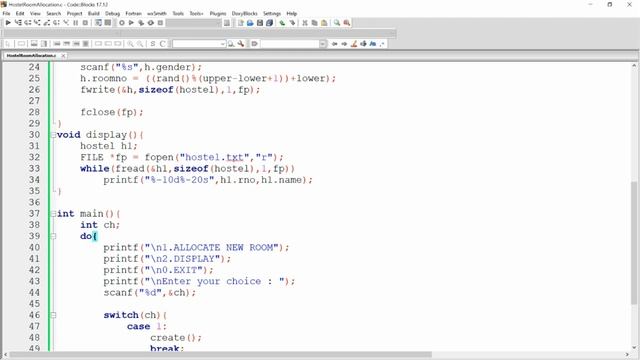Open the Debugging windows icon
Screen dimensions: 640x360
98,23
